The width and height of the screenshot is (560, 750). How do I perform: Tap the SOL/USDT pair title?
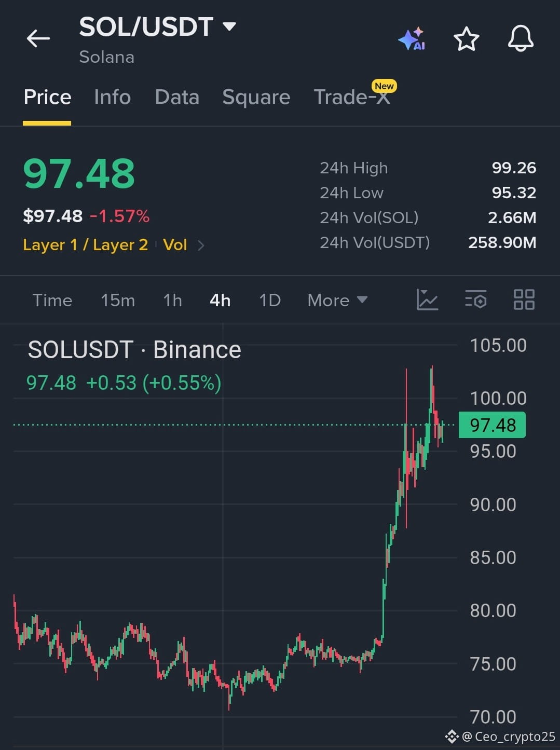(146, 26)
